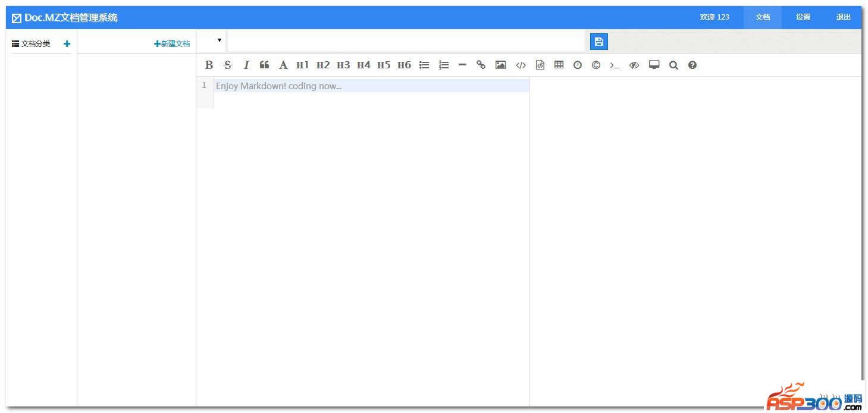Click the terminal prompt toolbar icon
Screen dimensions: 868x413
[x=615, y=65]
